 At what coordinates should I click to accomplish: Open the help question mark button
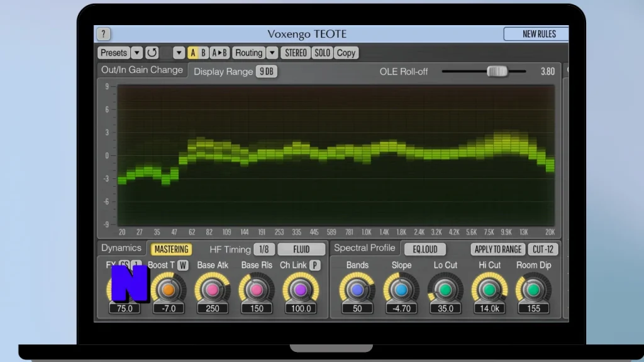(x=104, y=34)
